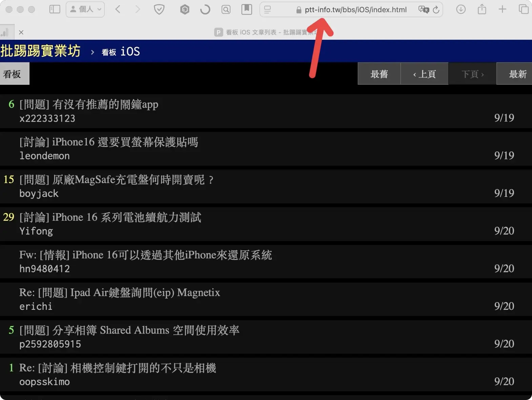
Task: Open the Reader view icon in address bar
Action: [x=267, y=9]
